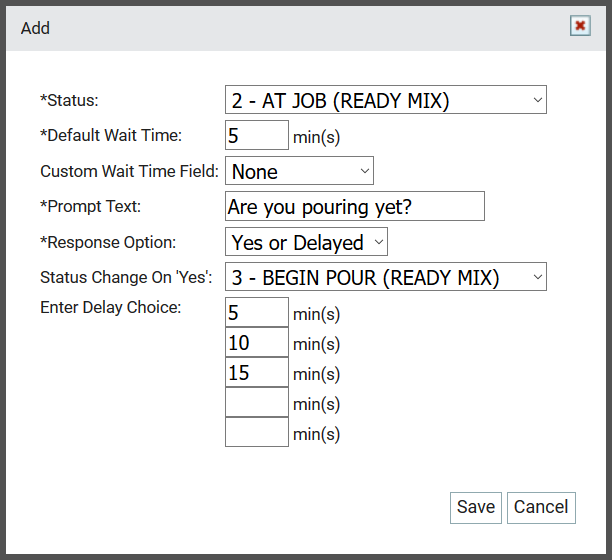Click the Default Wait Time input field
612x560 pixels.
(257, 135)
